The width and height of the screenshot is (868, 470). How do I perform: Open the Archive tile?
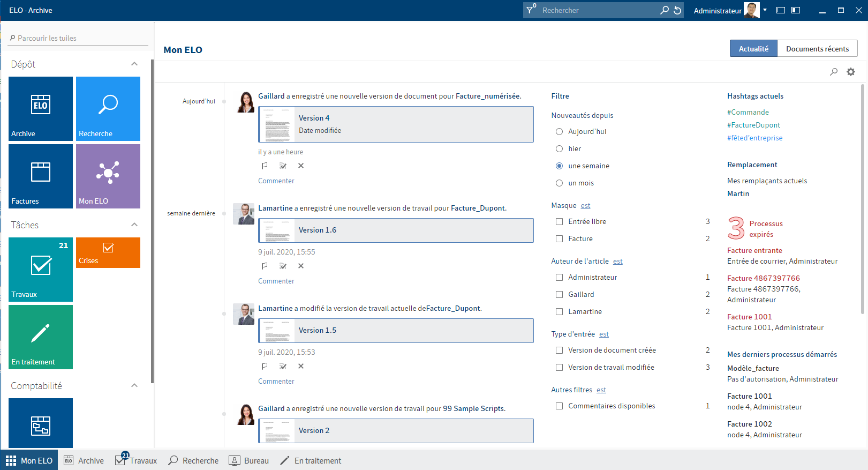[x=41, y=109]
